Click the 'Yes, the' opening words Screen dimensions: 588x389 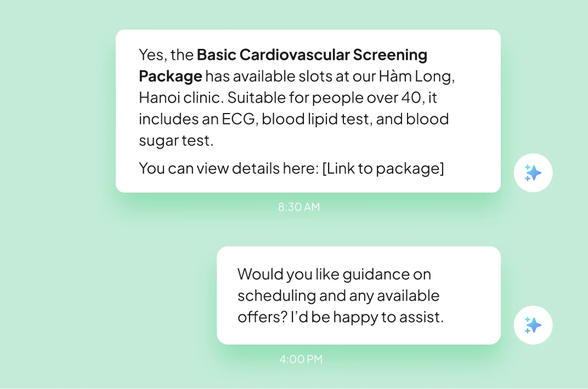[166, 55]
